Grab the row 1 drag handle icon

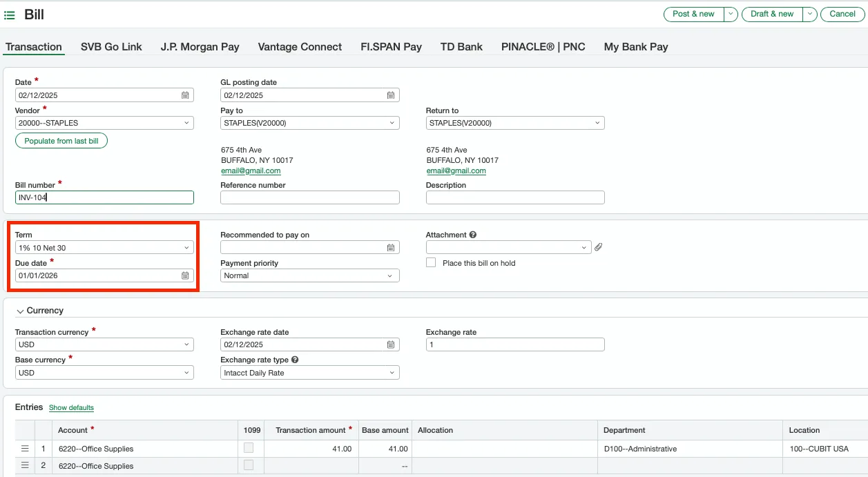[x=25, y=449]
